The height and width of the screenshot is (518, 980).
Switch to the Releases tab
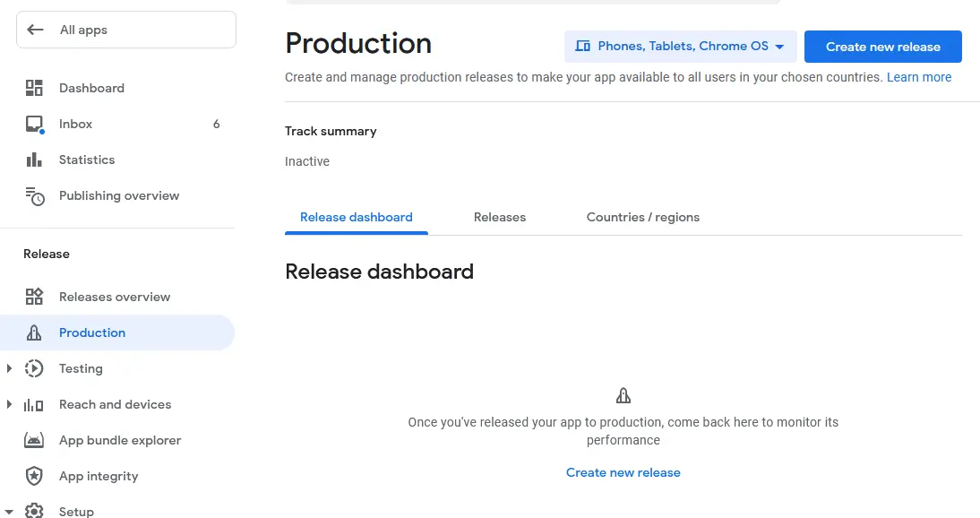tap(499, 217)
